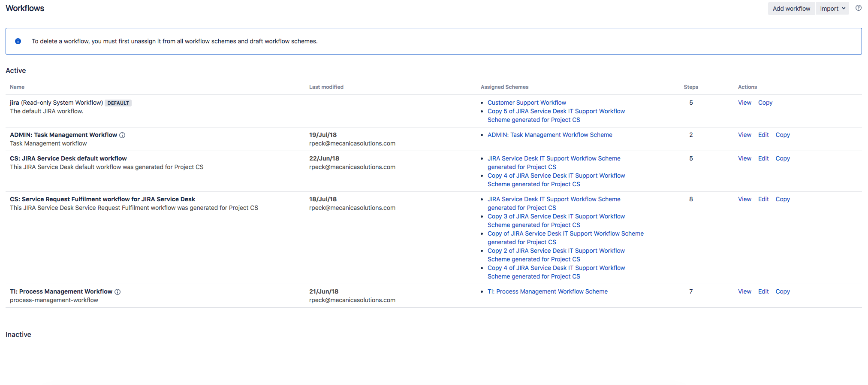868x385 pixels.
Task: Click info icon beside TI: Process Management Workflow
Action: (118, 292)
